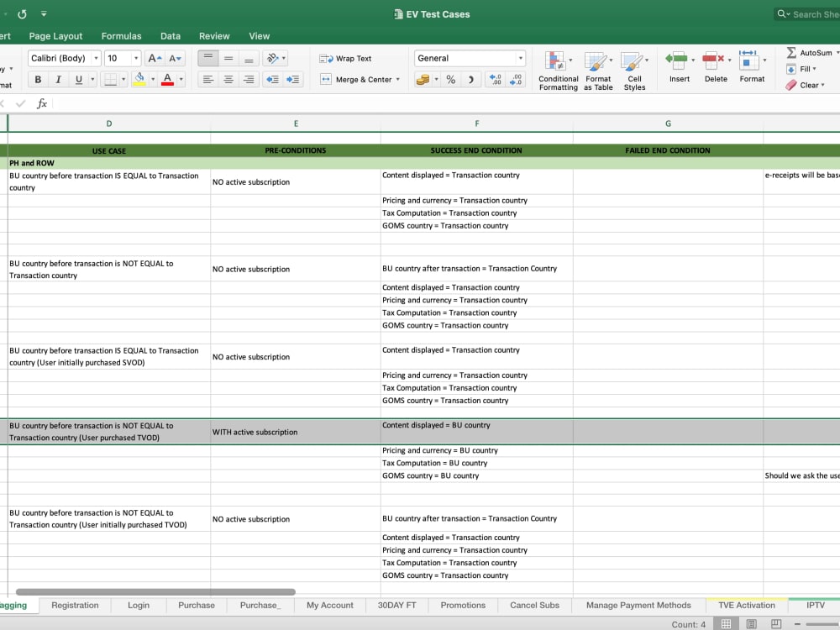This screenshot has height=630, width=840.
Task: Apply comma style
Action: (471, 79)
